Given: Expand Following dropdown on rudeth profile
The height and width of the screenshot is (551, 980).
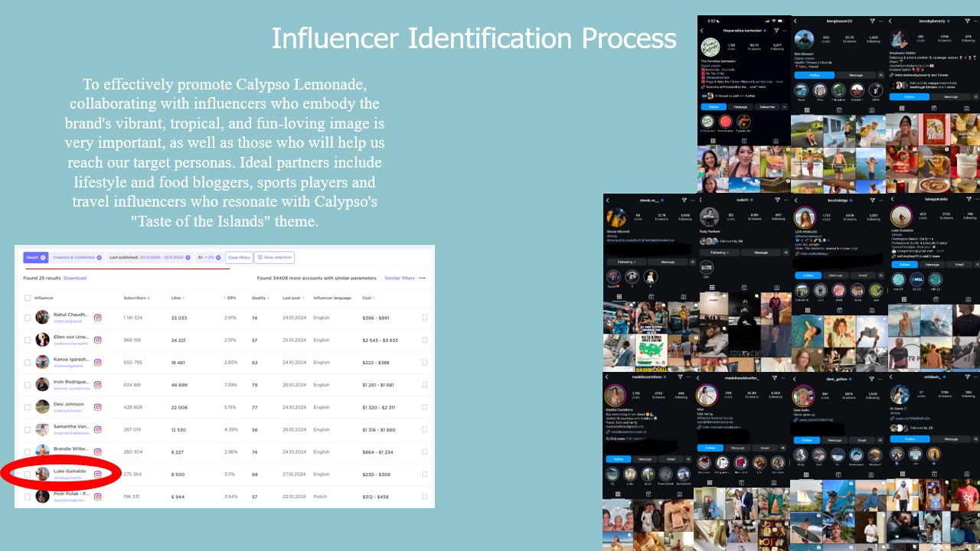Looking at the screenshot, I should tap(720, 253).
